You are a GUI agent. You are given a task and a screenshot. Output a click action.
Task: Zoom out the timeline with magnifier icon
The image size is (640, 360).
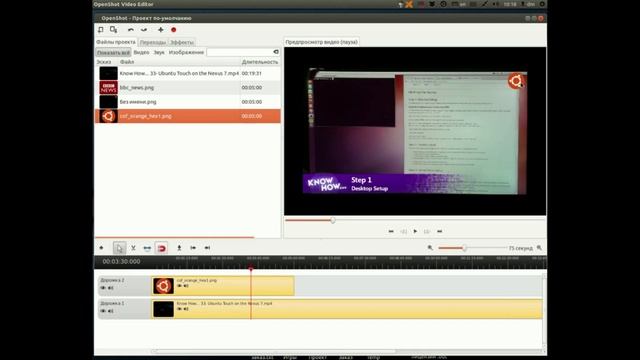point(430,248)
